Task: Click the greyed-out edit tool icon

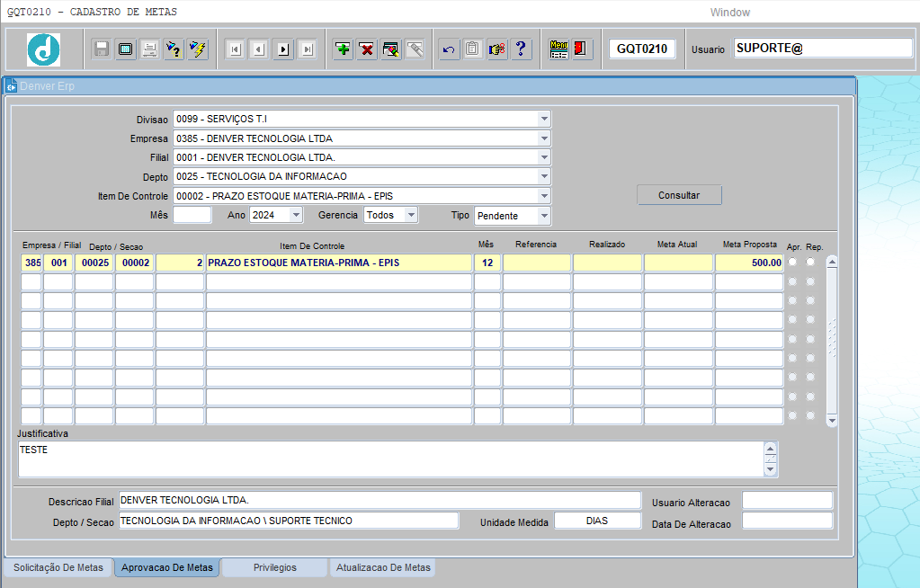Action: tap(415, 49)
